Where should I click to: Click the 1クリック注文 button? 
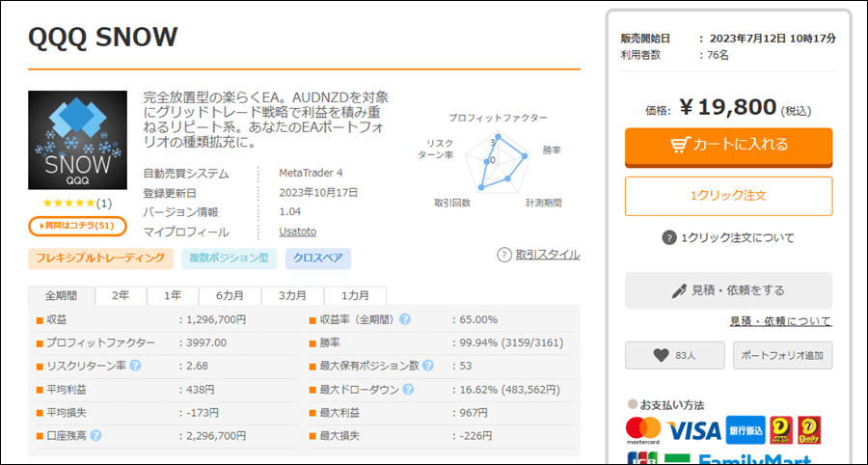[x=728, y=196]
